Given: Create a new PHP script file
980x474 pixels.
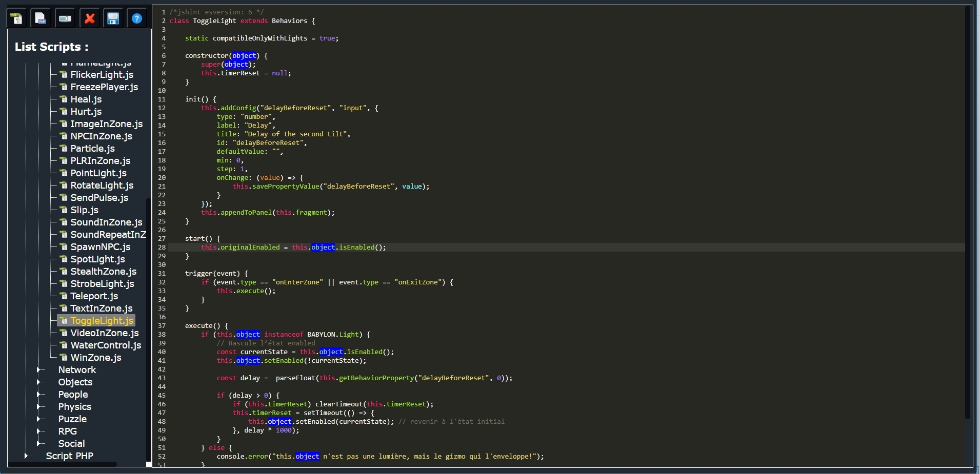Looking at the screenshot, I should coord(41,18).
